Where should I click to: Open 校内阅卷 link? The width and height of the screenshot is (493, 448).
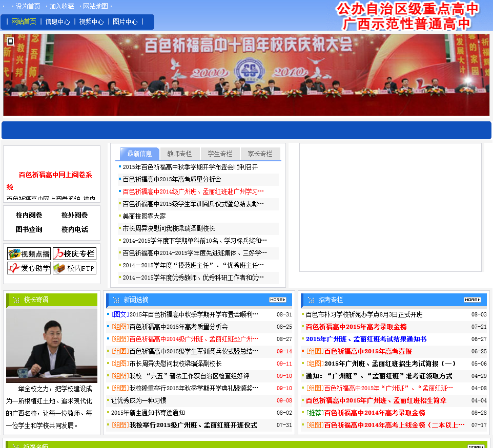click(x=29, y=215)
